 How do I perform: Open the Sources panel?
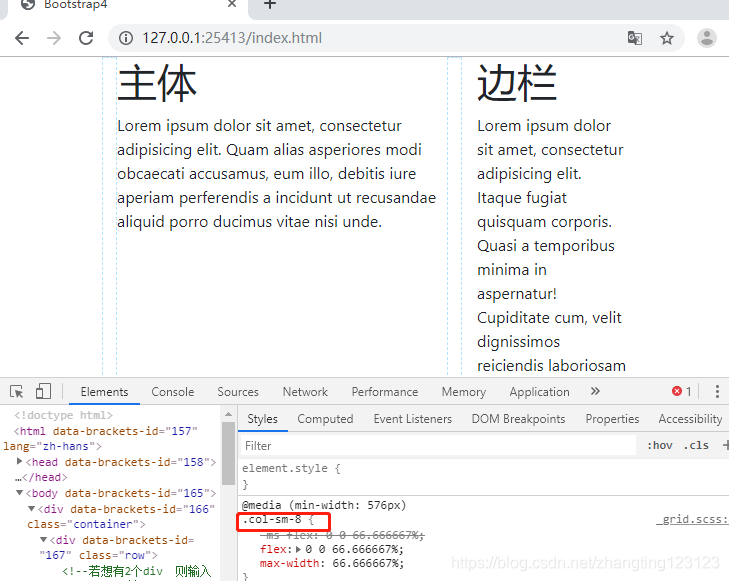(x=238, y=392)
